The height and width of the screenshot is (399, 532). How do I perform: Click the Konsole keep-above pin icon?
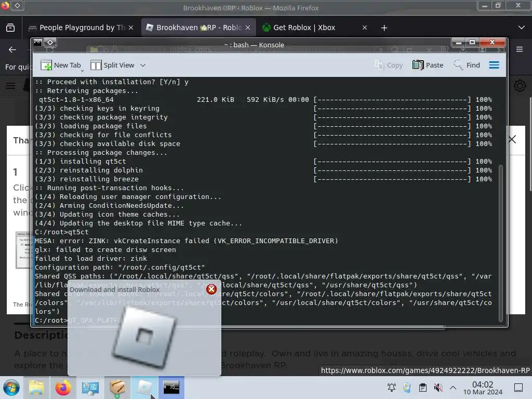[x=50, y=42]
